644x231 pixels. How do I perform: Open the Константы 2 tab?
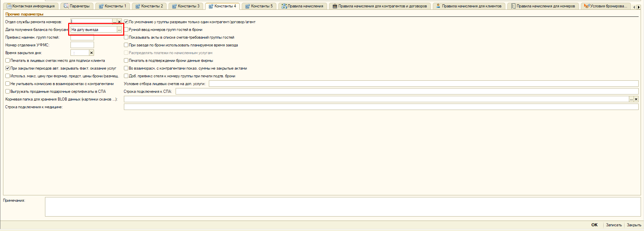149,6
